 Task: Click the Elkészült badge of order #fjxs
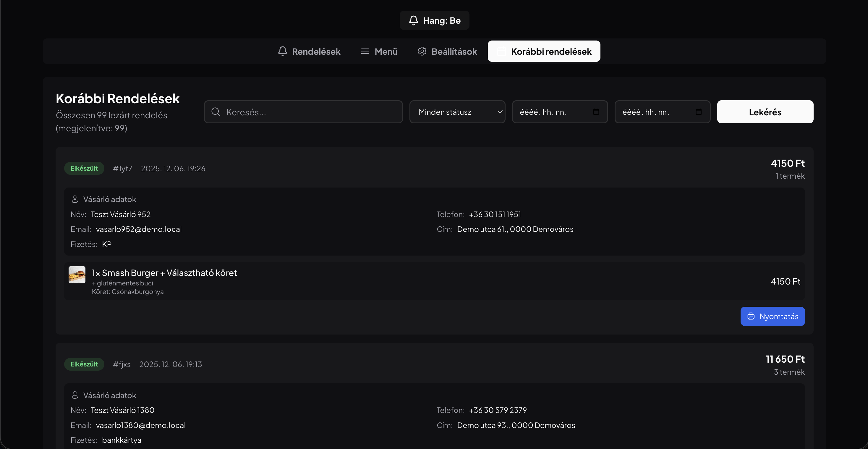[84, 364]
